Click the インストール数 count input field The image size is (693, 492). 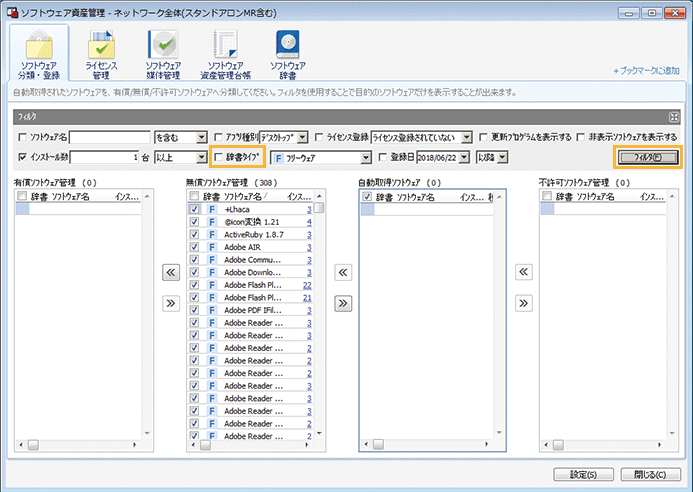point(105,157)
